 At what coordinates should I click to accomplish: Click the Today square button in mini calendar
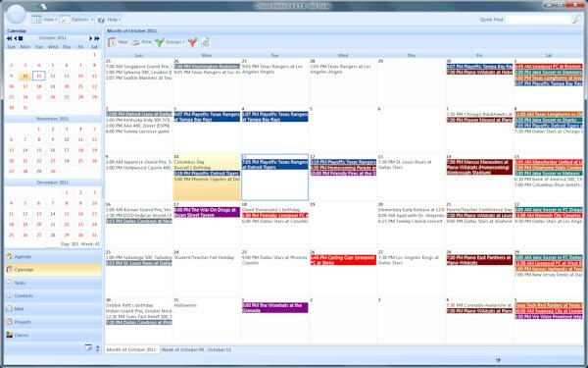pyautogui.click(x=21, y=38)
